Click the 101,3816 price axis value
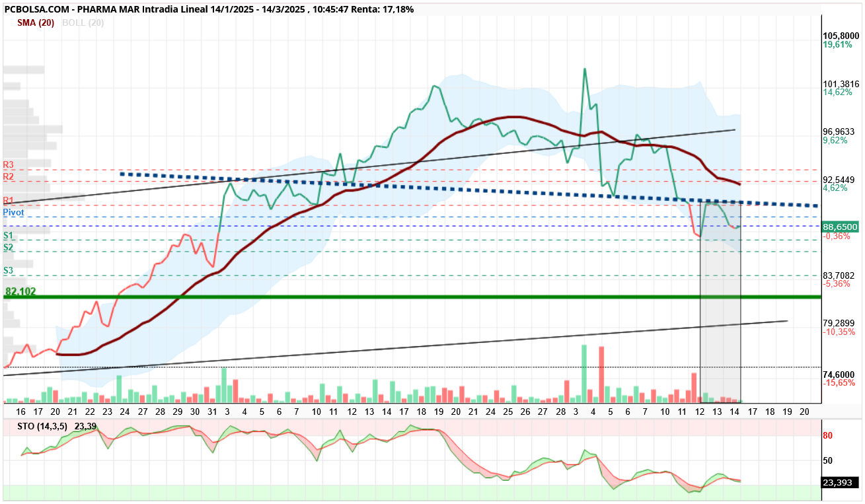Image resolution: width=865 pixels, height=504 pixels. click(841, 84)
